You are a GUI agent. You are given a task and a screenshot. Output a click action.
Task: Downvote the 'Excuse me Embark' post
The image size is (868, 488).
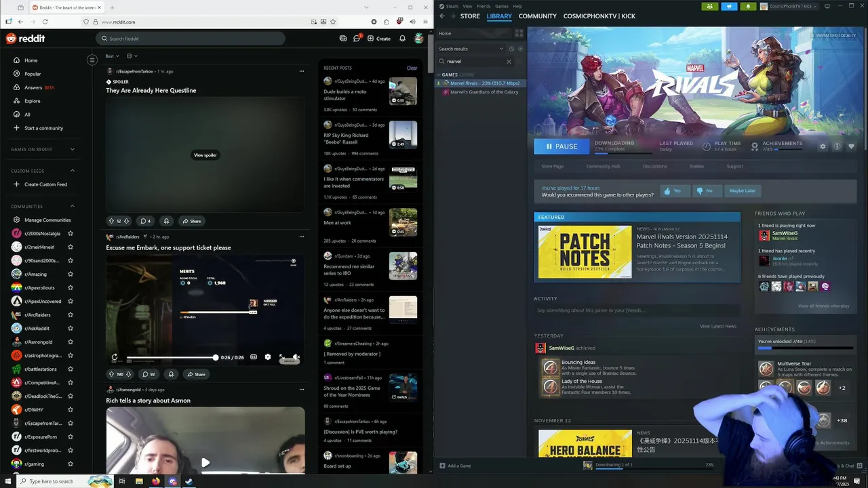(x=128, y=374)
